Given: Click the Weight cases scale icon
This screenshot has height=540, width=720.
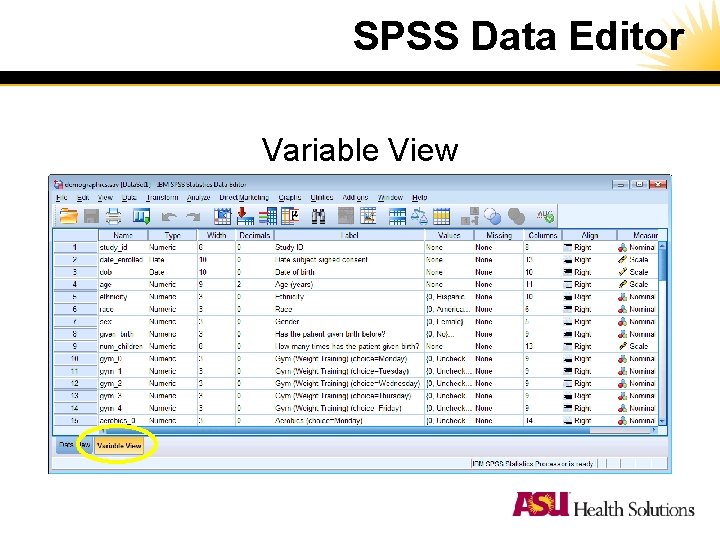Looking at the screenshot, I should (x=419, y=216).
